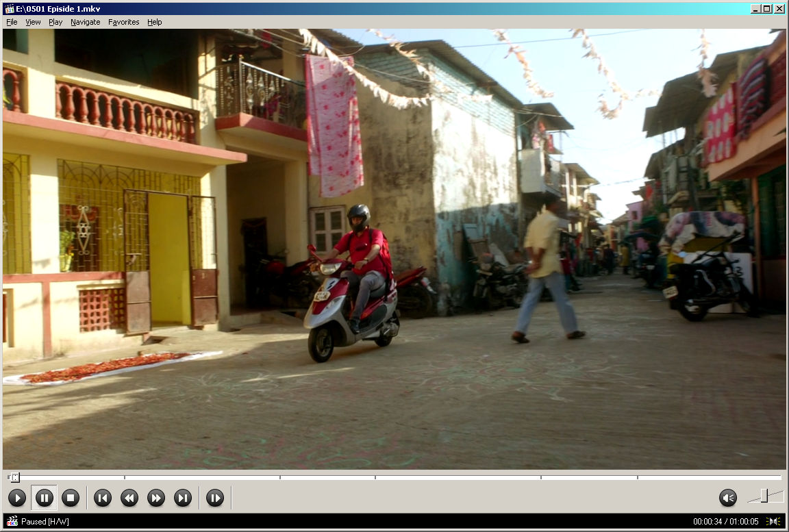The image size is (789, 532).
Task: Step forward one frame
Action: click(x=215, y=498)
